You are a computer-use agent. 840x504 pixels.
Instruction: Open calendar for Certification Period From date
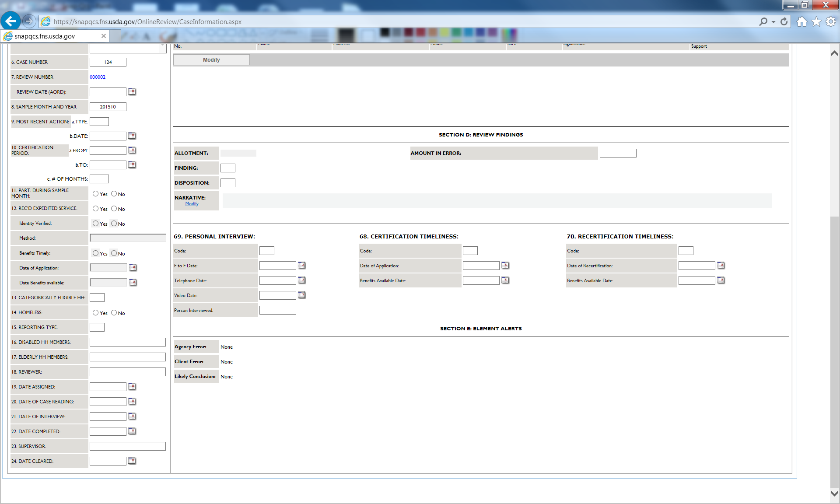132,150
